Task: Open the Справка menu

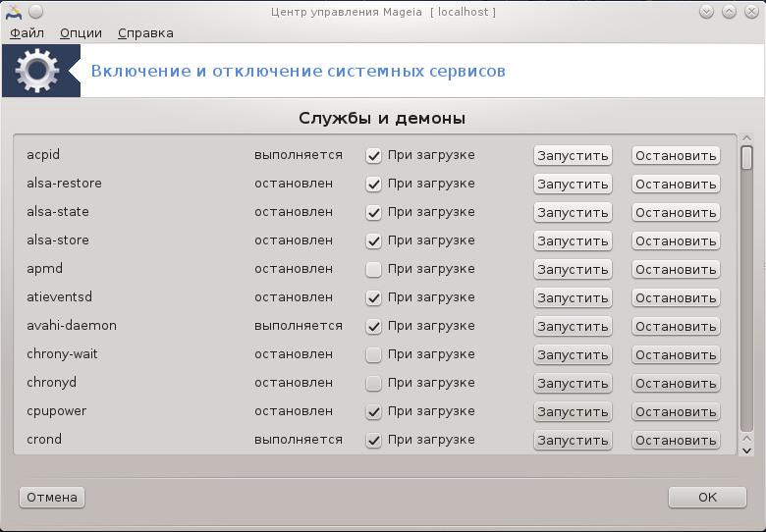Action: pos(145,33)
